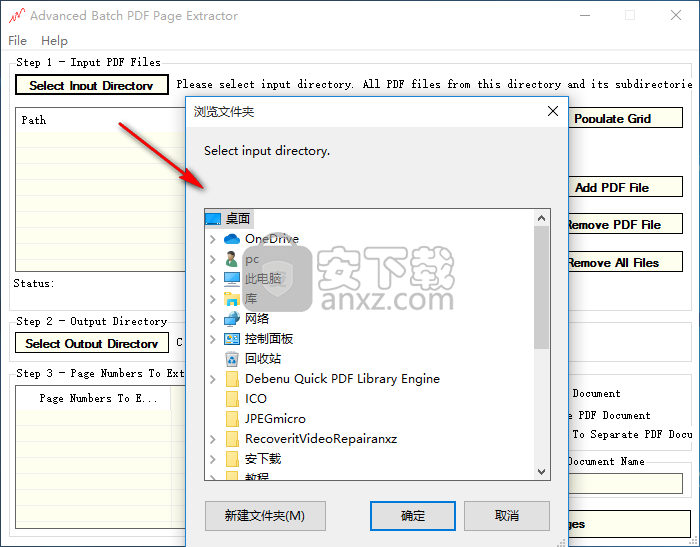The image size is (700, 547).
Task: Expand the 安下载 folder node
Action: pyautogui.click(x=213, y=459)
